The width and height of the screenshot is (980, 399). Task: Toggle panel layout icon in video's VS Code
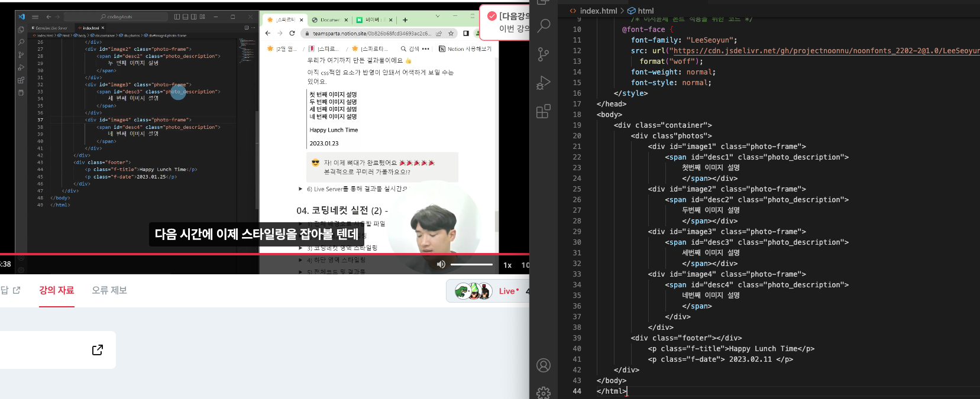pyautogui.click(x=185, y=17)
